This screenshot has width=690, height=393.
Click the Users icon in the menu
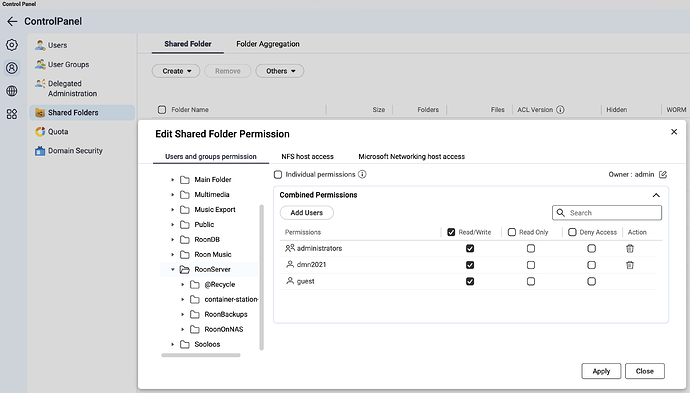pyautogui.click(x=40, y=45)
